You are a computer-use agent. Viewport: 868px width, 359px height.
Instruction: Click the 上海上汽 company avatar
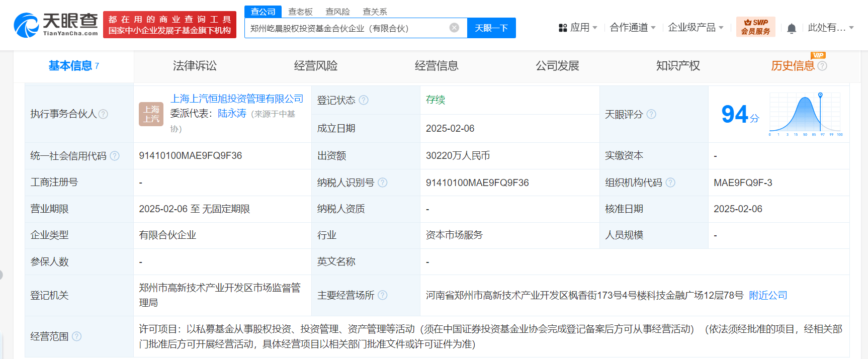pos(151,114)
